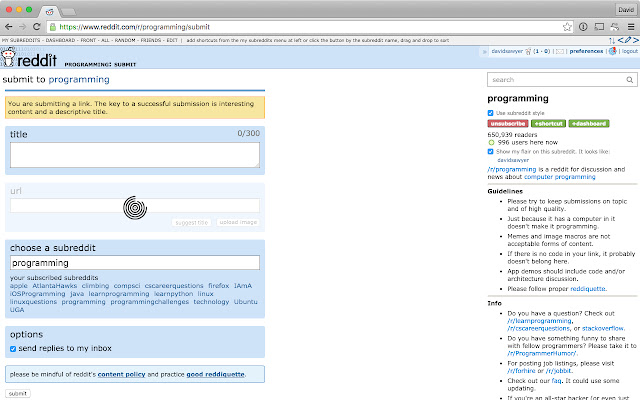The image size is (640, 400).
Task: Open the Chrome hamburger menu
Action: pos(631,27)
